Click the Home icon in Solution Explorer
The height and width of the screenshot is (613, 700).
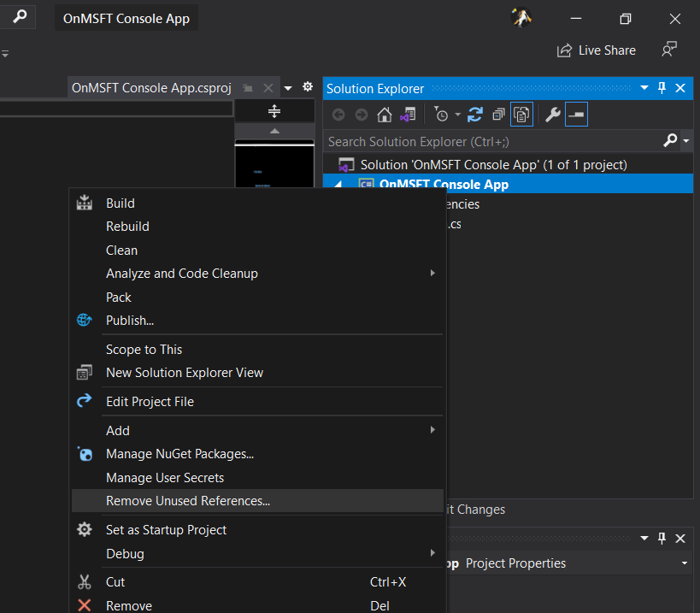tap(384, 115)
